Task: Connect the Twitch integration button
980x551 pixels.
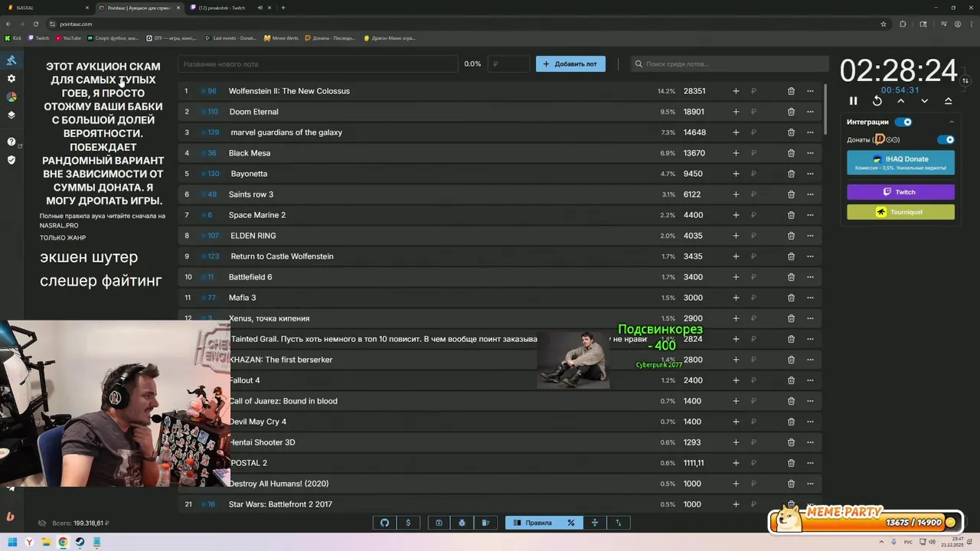Action: pyautogui.click(x=900, y=192)
